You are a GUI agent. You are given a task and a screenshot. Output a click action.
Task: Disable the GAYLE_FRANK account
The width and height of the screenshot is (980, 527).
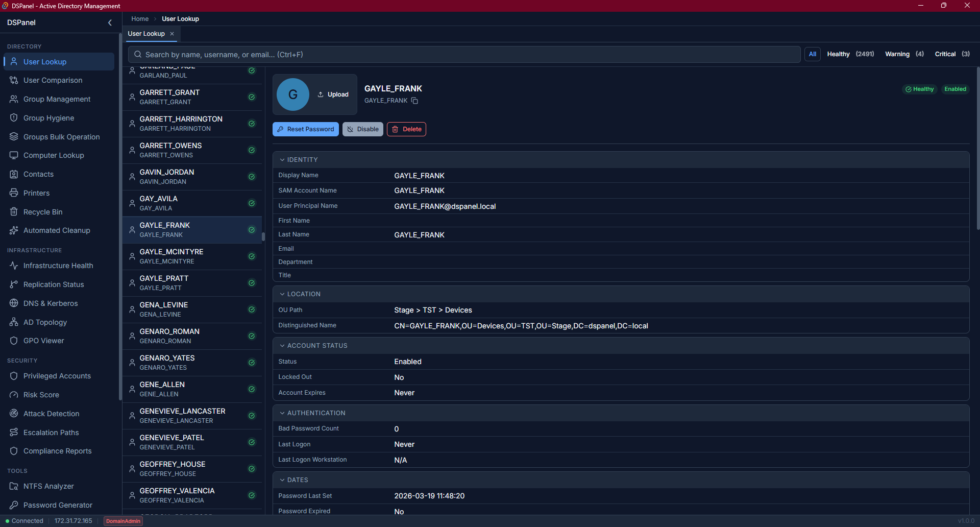362,129
